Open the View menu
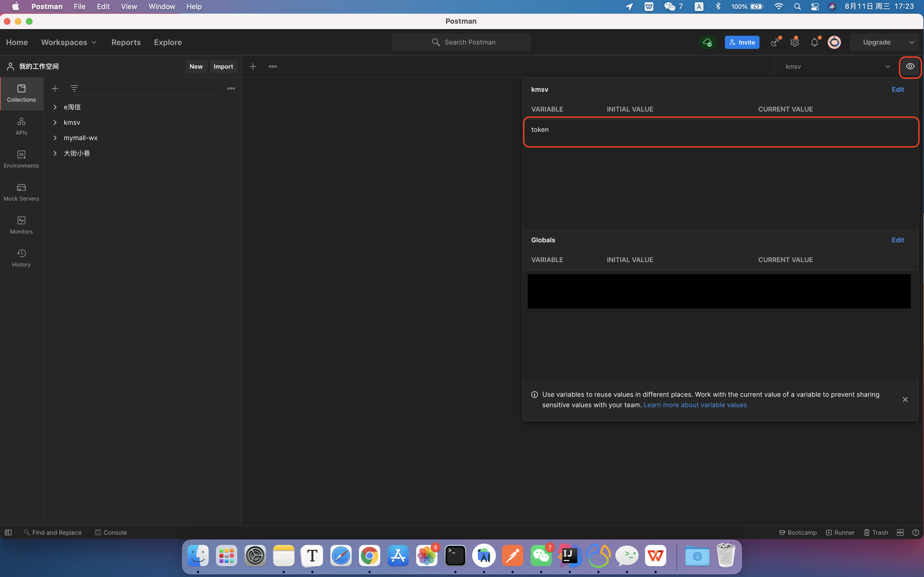This screenshot has width=924, height=577. [129, 7]
